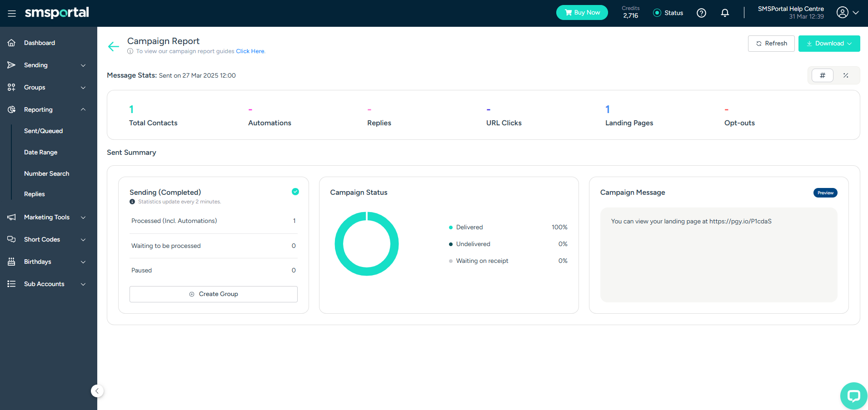Click the info icon beside Statistics update
The height and width of the screenshot is (410, 868).
coord(132,202)
